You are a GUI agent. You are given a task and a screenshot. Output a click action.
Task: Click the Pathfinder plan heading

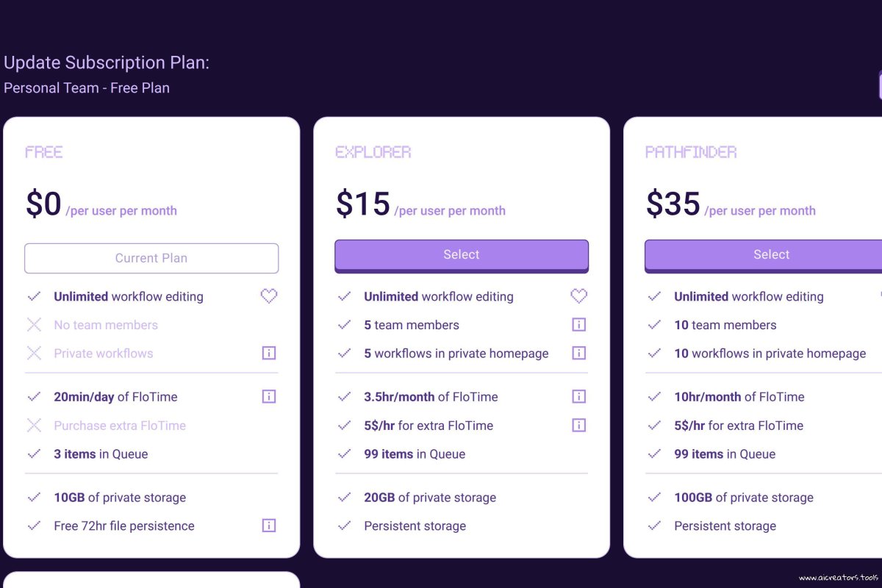point(691,152)
